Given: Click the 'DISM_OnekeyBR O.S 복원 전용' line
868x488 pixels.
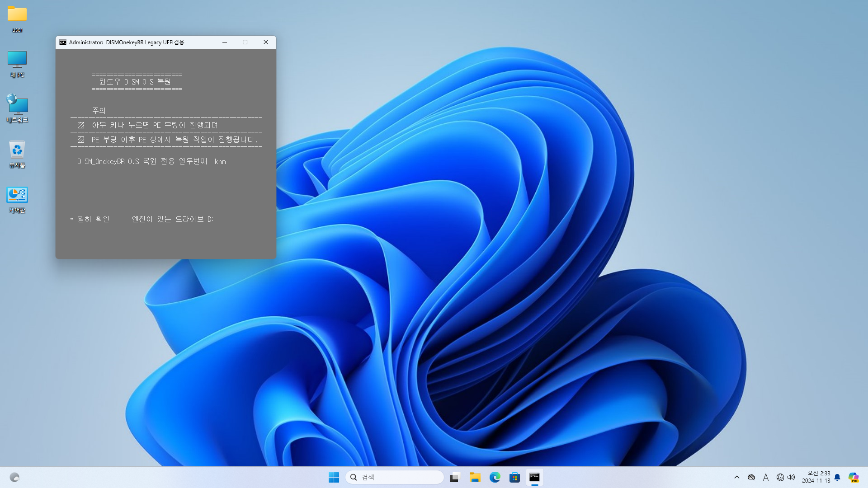Looking at the screenshot, I should tap(151, 161).
